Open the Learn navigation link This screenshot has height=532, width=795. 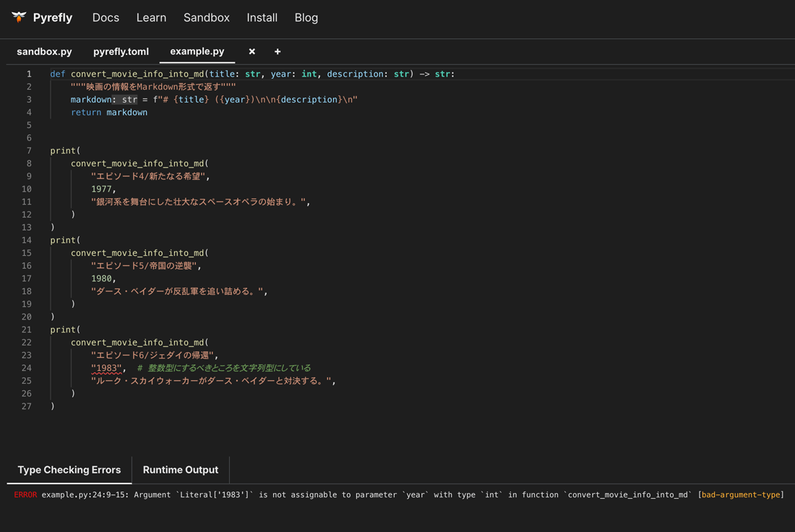click(x=151, y=17)
